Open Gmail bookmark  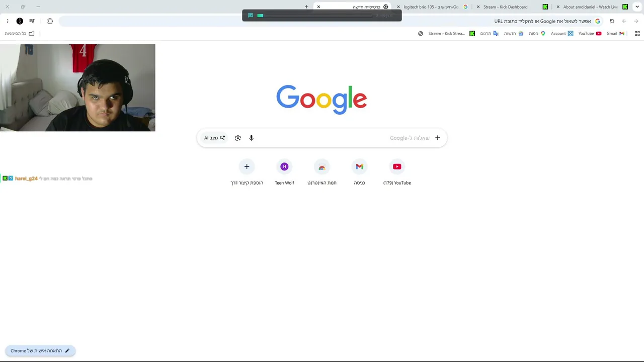click(615, 34)
